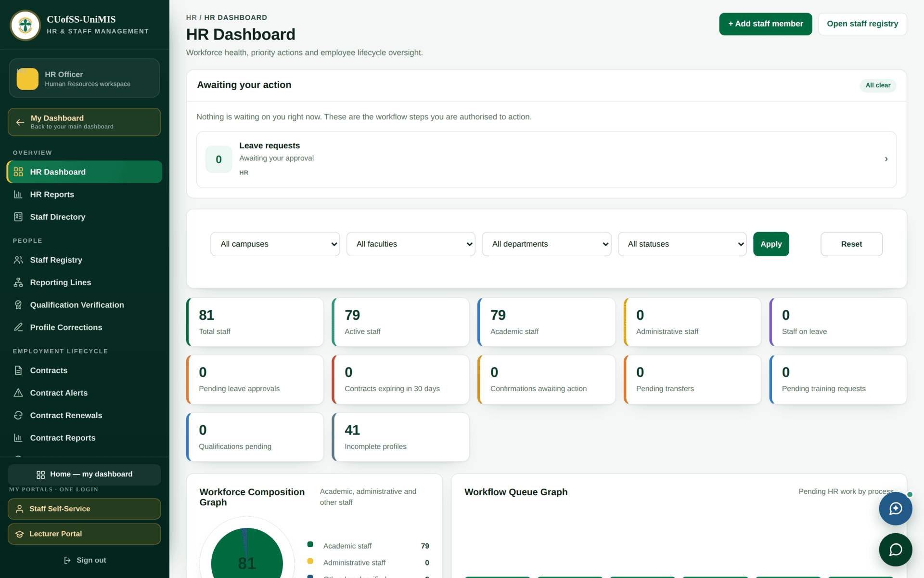Click the Home dashboard grid icon
This screenshot has width=924, height=578.
click(41, 475)
